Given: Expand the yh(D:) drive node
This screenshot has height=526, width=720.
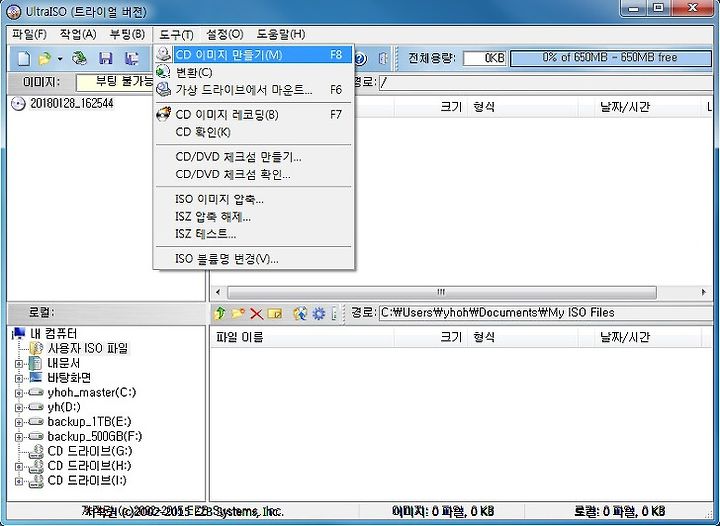Looking at the screenshot, I should [19, 407].
